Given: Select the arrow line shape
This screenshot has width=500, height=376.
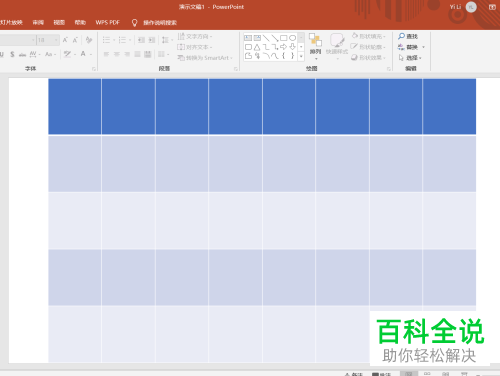Looking at the screenshot, I should point(275,38).
